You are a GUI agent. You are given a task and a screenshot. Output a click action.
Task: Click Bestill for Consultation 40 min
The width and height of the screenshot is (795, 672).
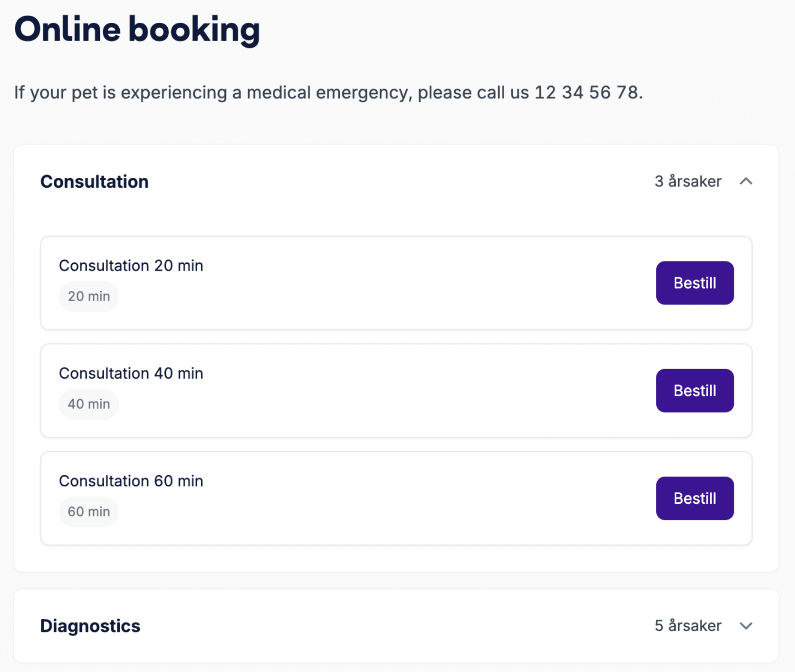click(x=695, y=390)
